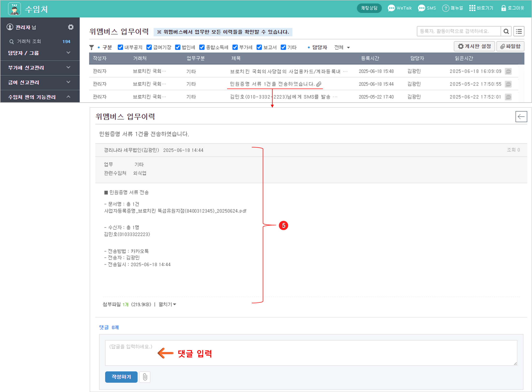Viewport: 532px width, 392px height.
Task: Click the 작성하기 button
Action: [x=121, y=377]
